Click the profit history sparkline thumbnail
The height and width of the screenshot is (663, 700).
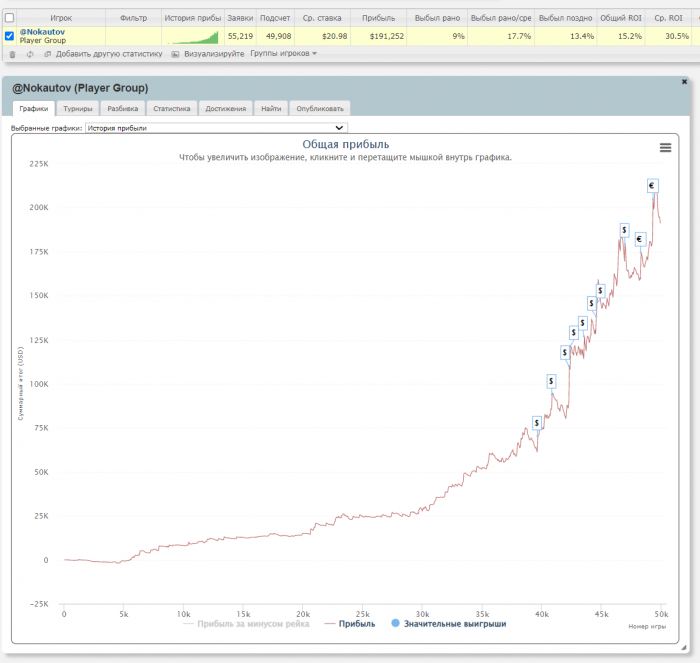click(193, 37)
